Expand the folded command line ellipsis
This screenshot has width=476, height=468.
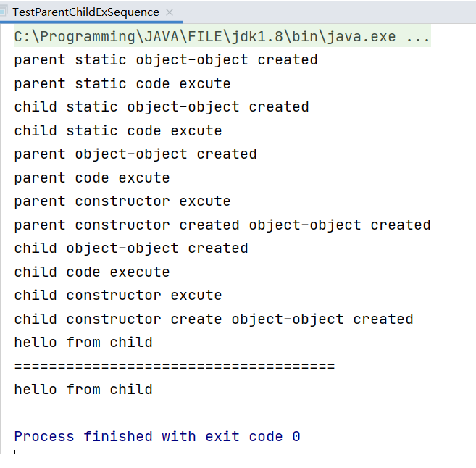(x=419, y=36)
